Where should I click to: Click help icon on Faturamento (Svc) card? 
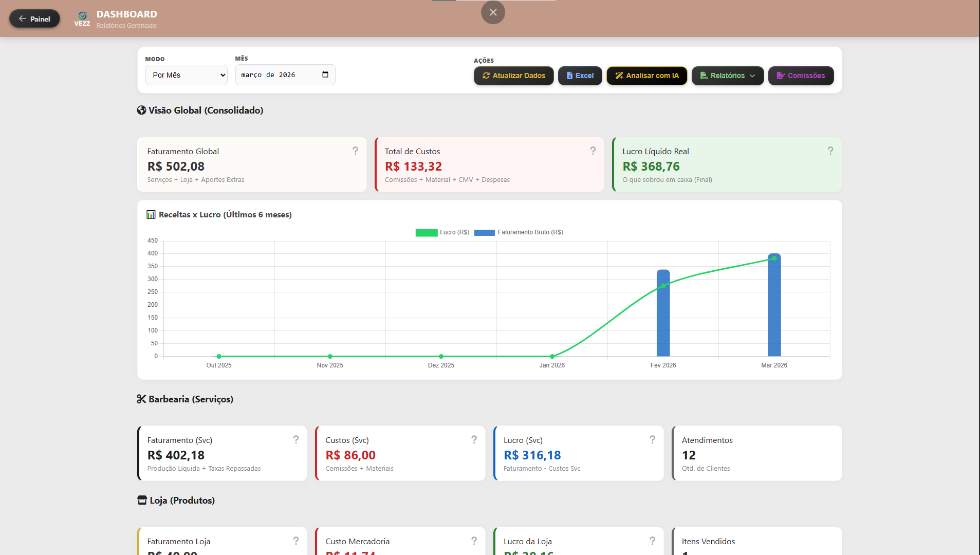click(296, 439)
